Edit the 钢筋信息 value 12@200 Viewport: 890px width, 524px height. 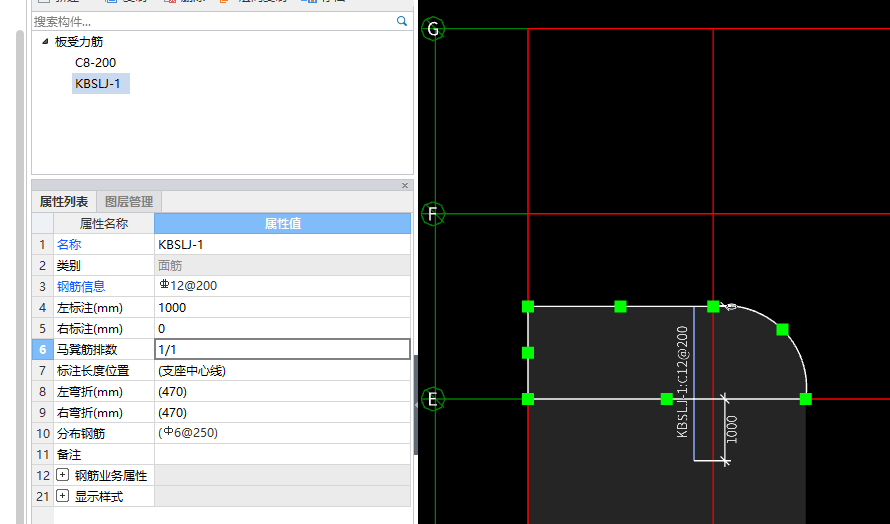[283, 286]
